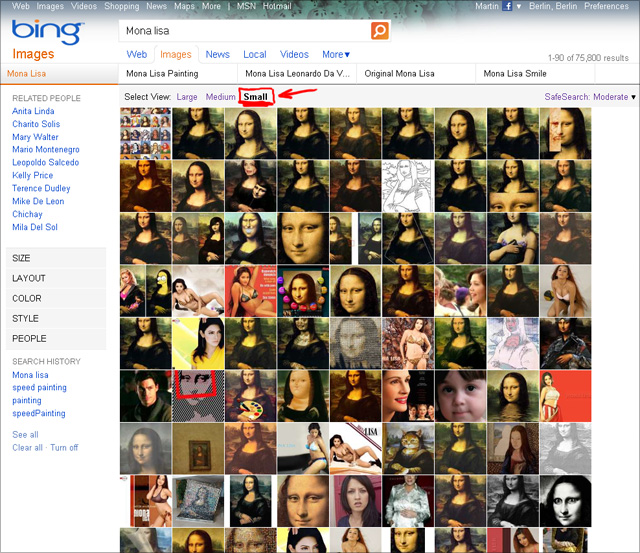Select the Medium view size
This screenshot has width=640, height=553.
tap(220, 97)
